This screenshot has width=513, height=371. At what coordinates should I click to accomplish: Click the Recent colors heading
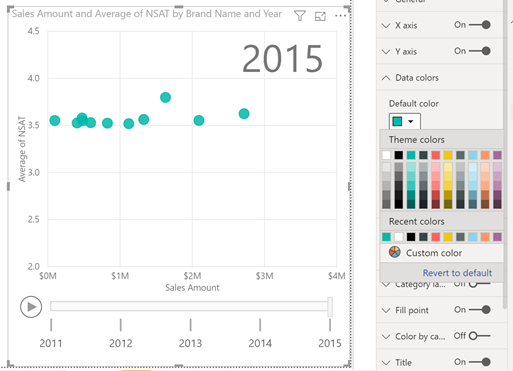click(x=416, y=221)
